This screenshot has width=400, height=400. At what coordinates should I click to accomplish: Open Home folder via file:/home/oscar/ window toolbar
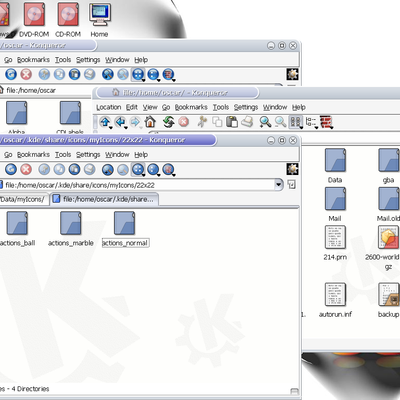tap(150, 122)
